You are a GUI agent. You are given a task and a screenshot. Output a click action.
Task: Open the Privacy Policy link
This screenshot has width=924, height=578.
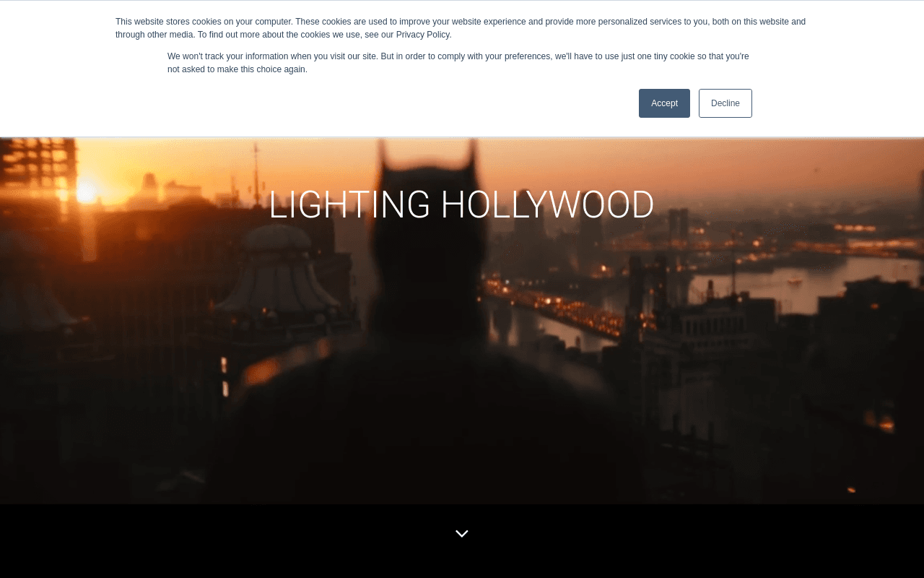click(x=423, y=35)
